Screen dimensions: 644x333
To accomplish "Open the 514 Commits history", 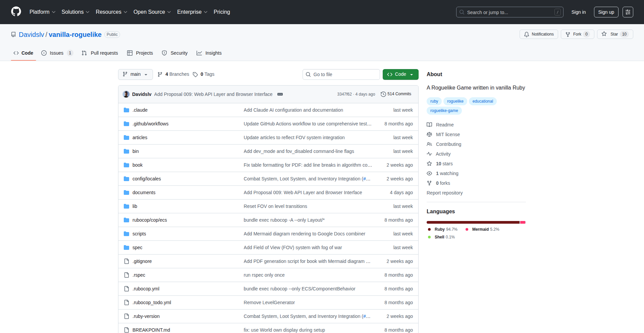I will click(396, 94).
